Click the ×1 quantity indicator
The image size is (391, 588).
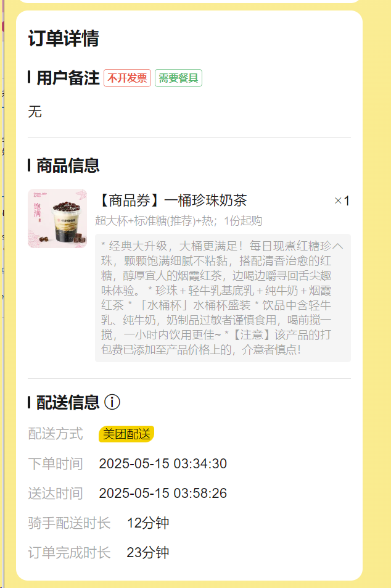[342, 201]
